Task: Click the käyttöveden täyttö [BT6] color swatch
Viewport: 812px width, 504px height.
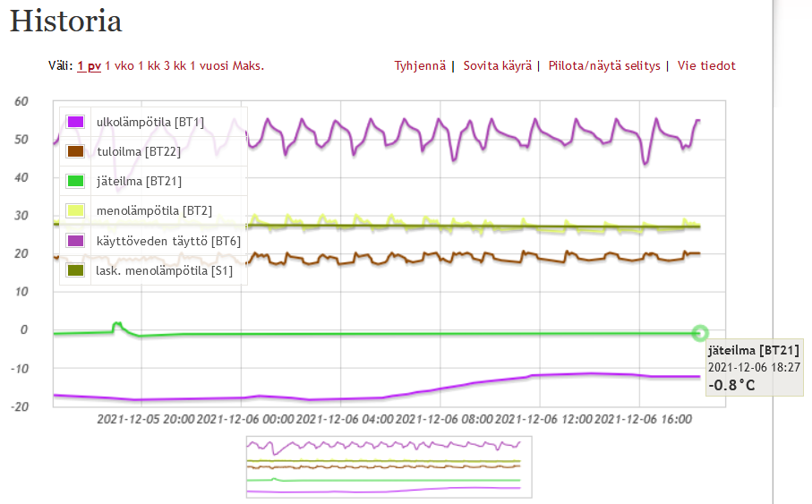Action: 75,241
